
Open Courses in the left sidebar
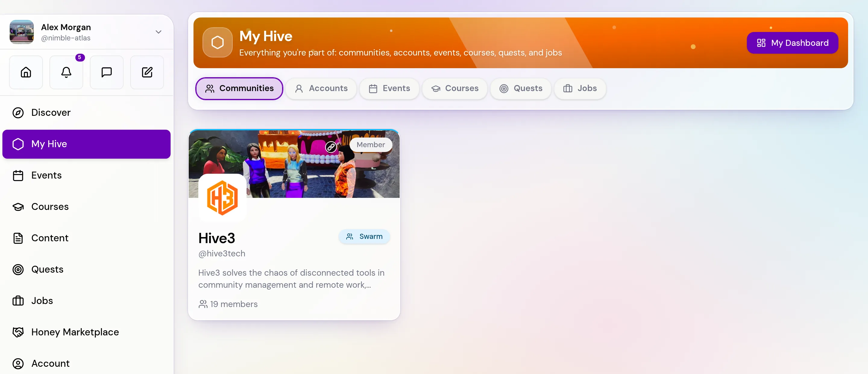point(86,207)
